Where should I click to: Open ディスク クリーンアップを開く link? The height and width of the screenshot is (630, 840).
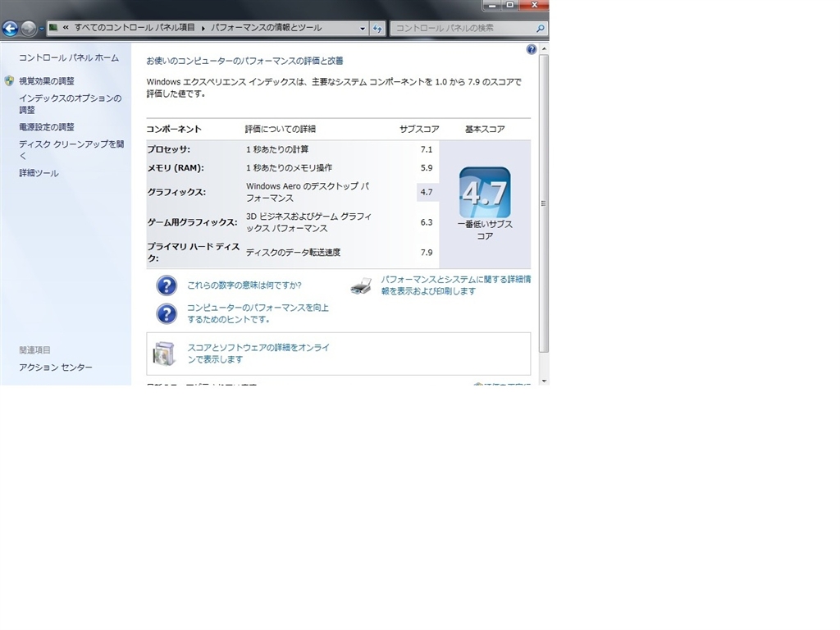click(71, 150)
